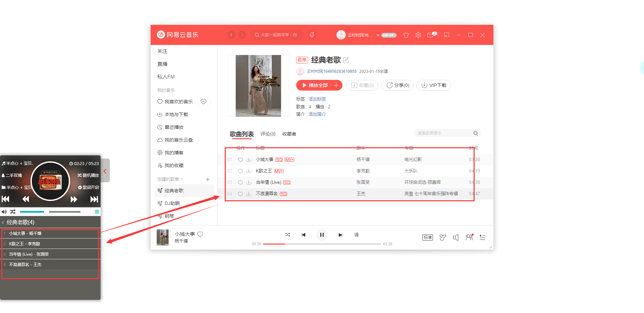Go back from 经典老歌(4) in mini player

(3, 222)
